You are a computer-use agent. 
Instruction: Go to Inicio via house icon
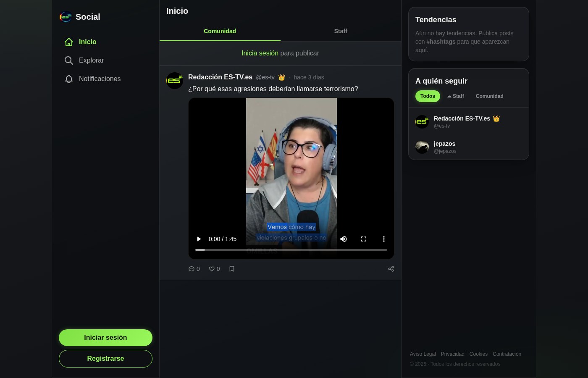tap(69, 42)
